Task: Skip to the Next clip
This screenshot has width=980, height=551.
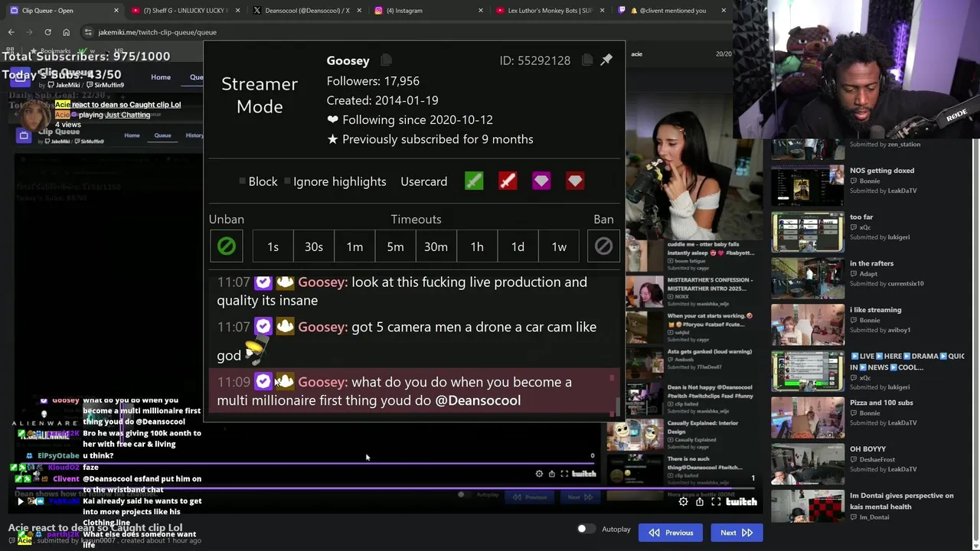Action: click(x=737, y=533)
